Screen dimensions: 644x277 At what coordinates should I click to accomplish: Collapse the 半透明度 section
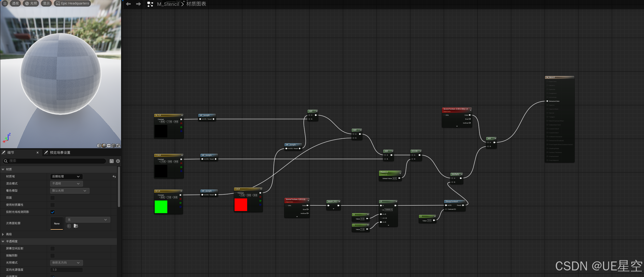point(3,242)
